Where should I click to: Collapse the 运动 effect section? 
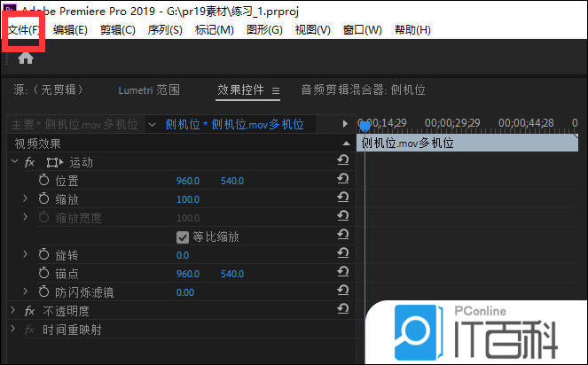pos(13,162)
